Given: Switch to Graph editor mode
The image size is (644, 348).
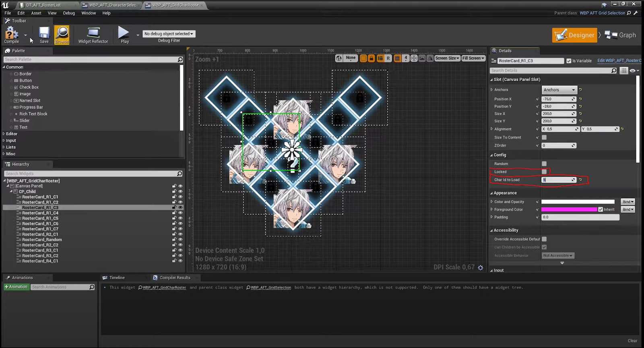Looking at the screenshot, I should [x=620, y=35].
